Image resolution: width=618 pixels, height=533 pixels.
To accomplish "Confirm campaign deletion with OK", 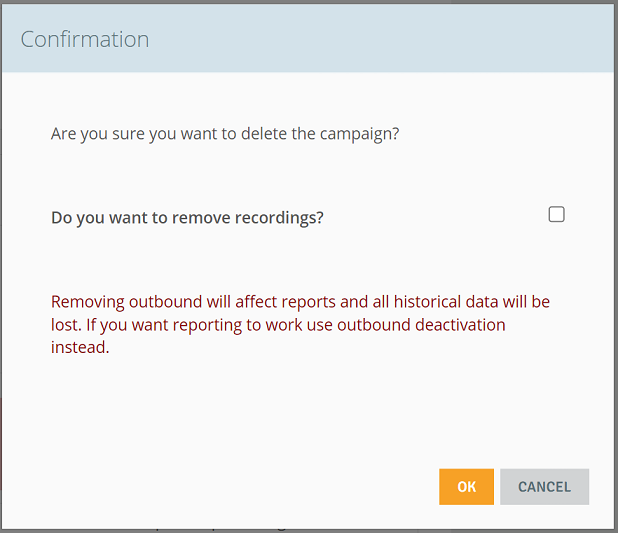I will click(466, 486).
